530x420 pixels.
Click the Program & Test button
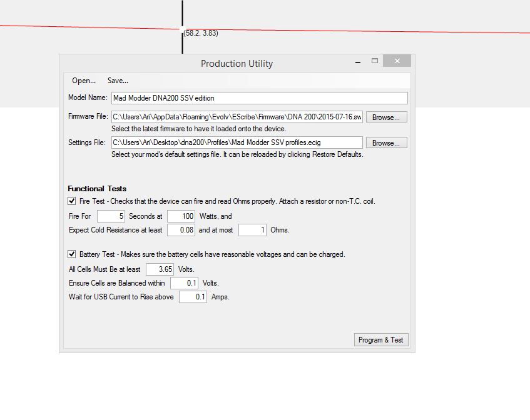(381, 340)
